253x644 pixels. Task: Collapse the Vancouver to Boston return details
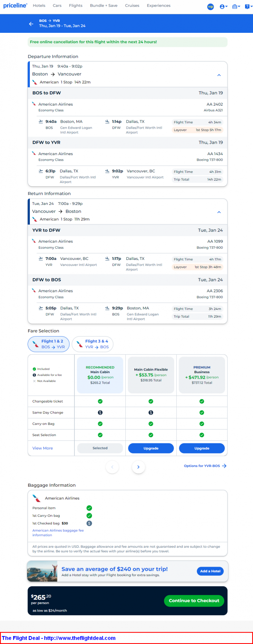(x=219, y=212)
